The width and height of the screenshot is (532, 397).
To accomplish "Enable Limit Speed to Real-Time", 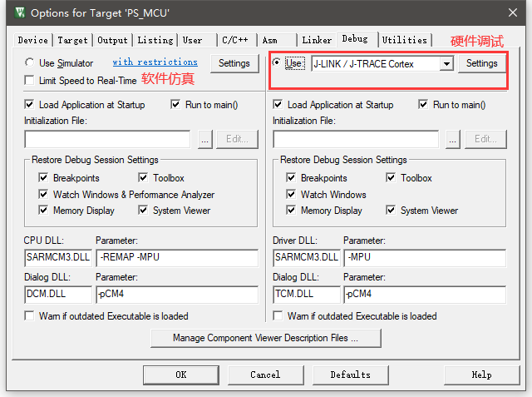I will [x=30, y=81].
